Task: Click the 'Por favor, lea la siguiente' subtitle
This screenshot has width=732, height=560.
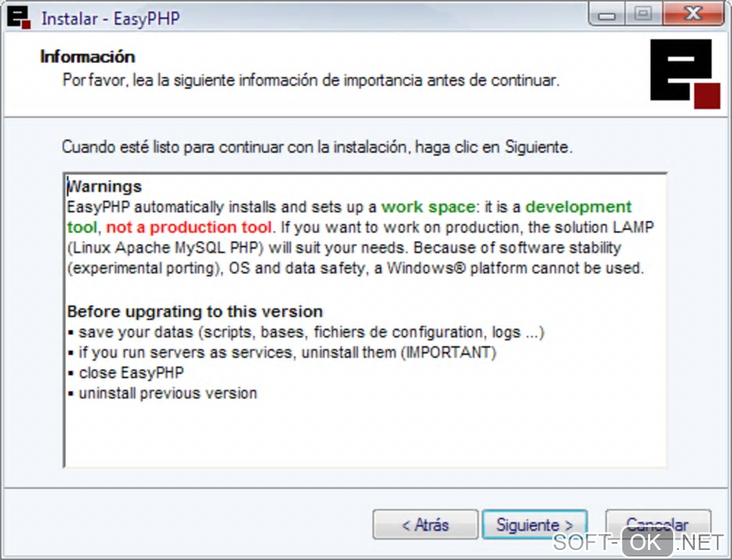Action: pos(311,80)
